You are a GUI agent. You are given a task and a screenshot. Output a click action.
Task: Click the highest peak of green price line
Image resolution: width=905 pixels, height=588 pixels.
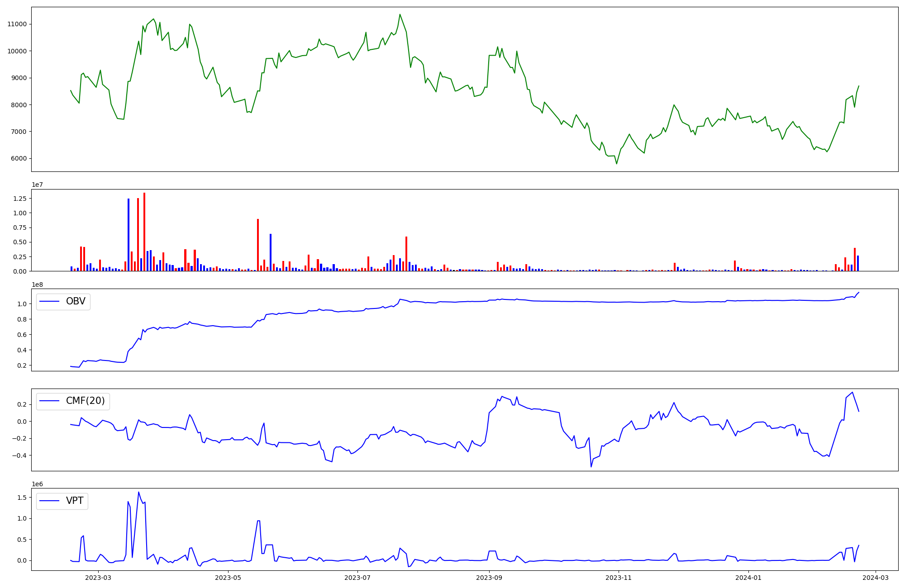click(400, 14)
